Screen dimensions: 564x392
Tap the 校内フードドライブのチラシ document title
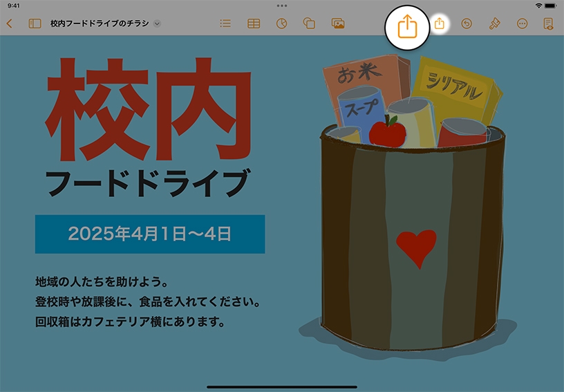tap(100, 24)
